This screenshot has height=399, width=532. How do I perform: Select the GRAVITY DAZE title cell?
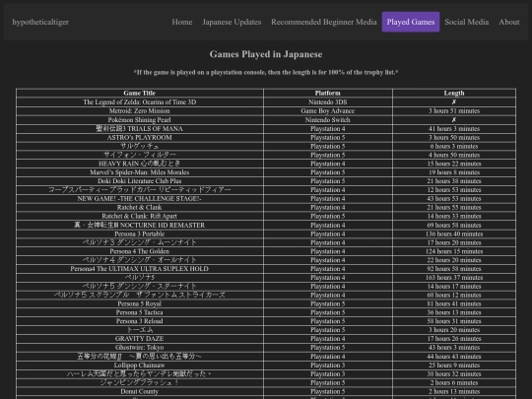click(140, 339)
